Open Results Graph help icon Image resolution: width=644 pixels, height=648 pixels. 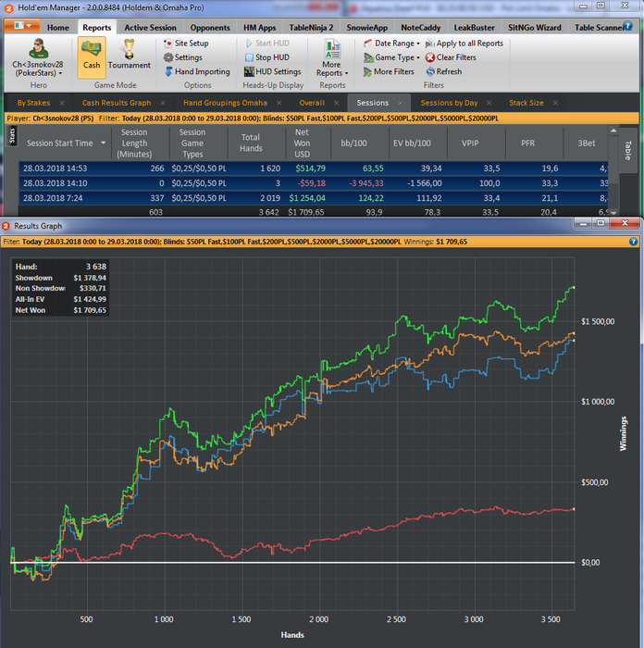[633, 242]
